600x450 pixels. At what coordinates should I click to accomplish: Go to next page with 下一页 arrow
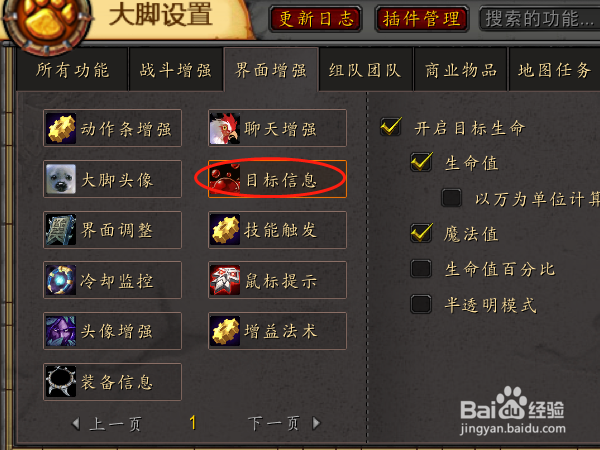[316, 423]
